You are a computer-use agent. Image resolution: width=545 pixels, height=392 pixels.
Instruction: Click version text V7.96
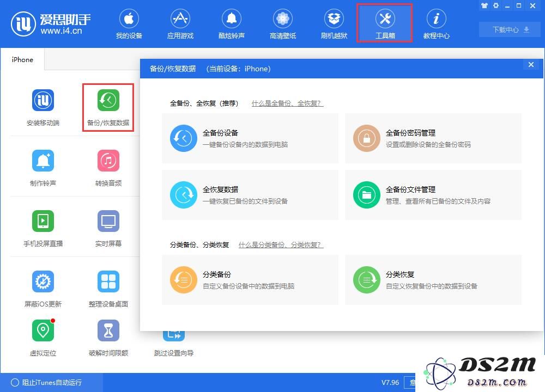click(x=390, y=382)
